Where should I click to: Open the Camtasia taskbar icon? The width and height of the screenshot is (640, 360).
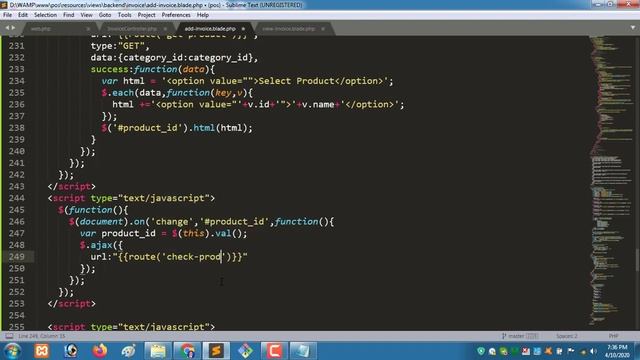pyautogui.click(x=274, y=351)
